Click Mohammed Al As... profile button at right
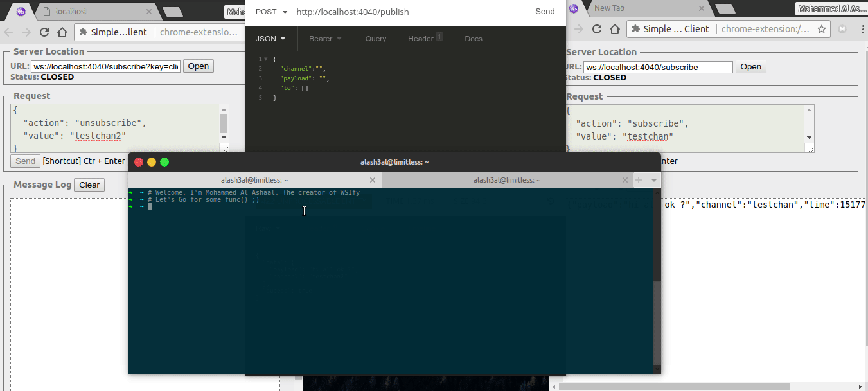This screenshot has height=391, width=868. [x=831, y=8]
